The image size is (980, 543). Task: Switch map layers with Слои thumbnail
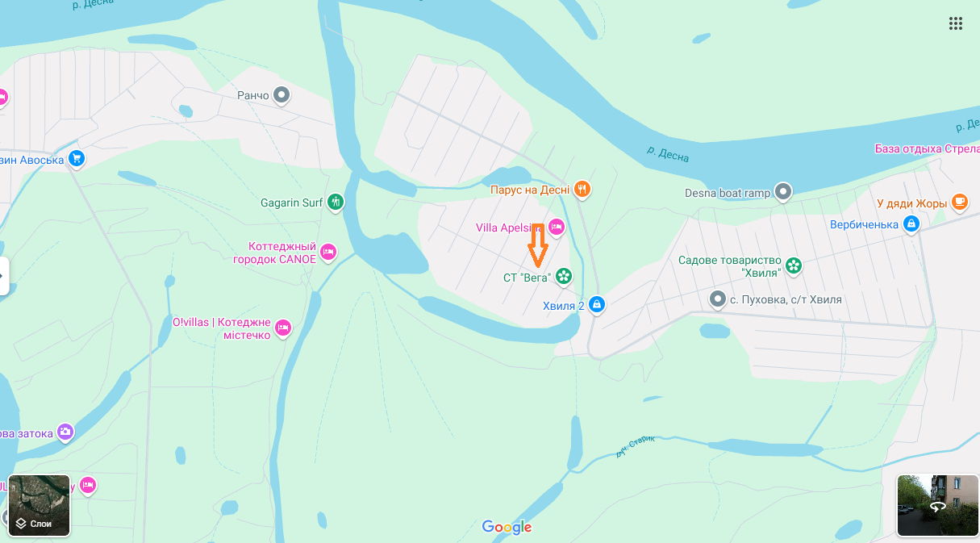click(x=40, y=506)
